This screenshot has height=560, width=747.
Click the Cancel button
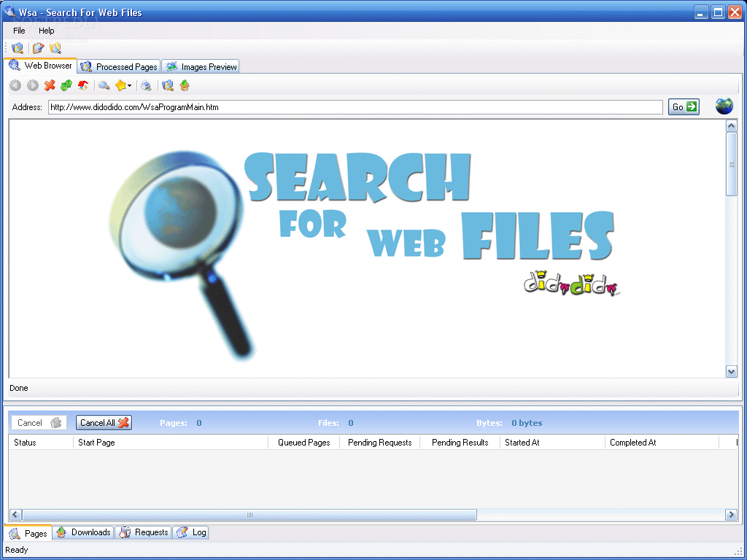click(x=39, y=423)
